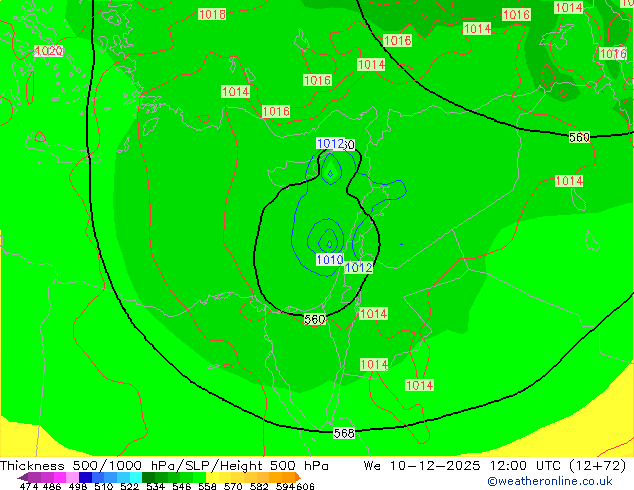The image size is (634, 490).
Task: Click the blue 1012 label beside 1010
Action: pos(359,267)
